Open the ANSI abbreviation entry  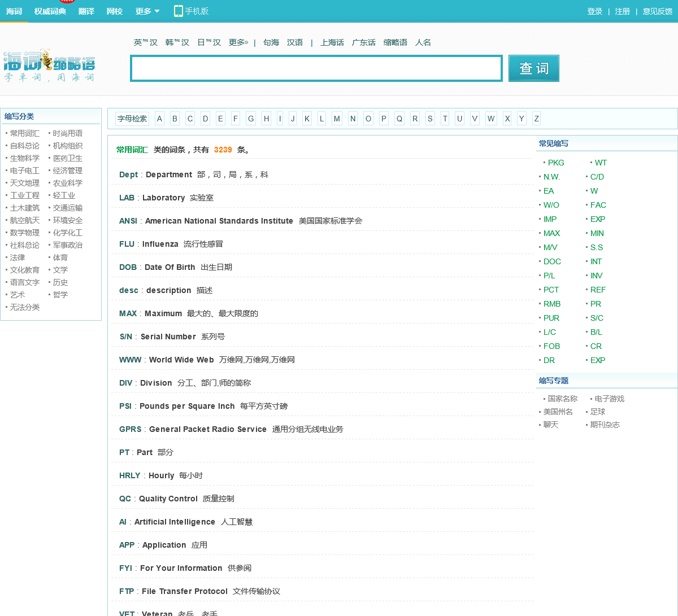(x=128, y=221)
